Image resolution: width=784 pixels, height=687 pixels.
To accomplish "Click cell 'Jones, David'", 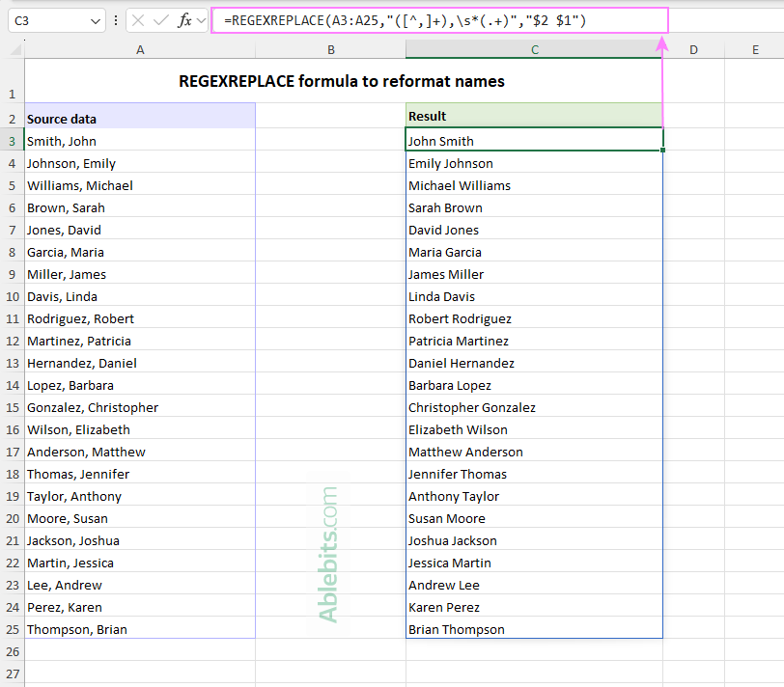I will 140,229.
